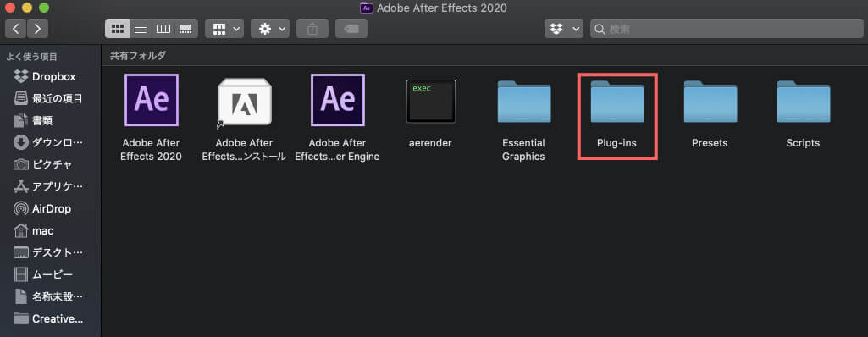The image size is (868, 337).
Task: Click the "Presets" folder name label
Action: 710,143
